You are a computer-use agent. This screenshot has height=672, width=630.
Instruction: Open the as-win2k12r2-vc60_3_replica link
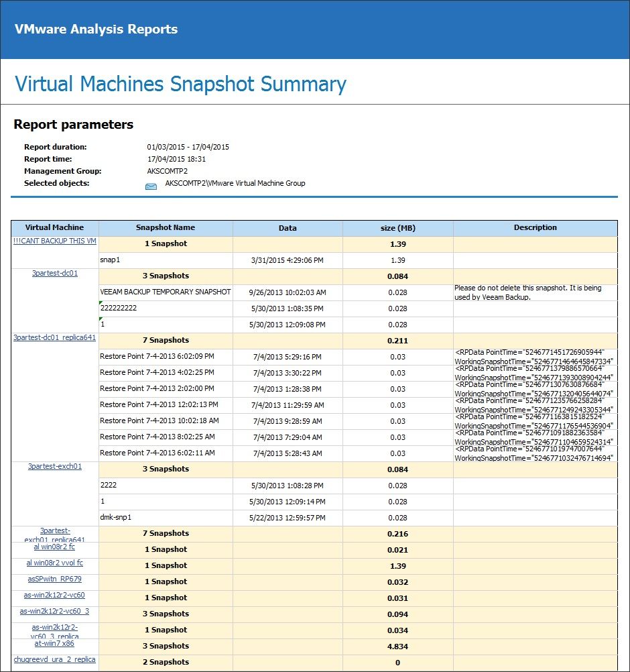pyautogui.click(x=55, y=631)
